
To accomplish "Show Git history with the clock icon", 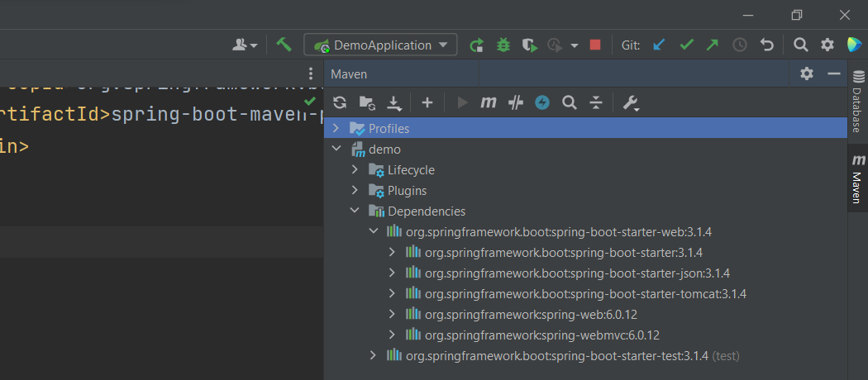I will pos(740,45).
